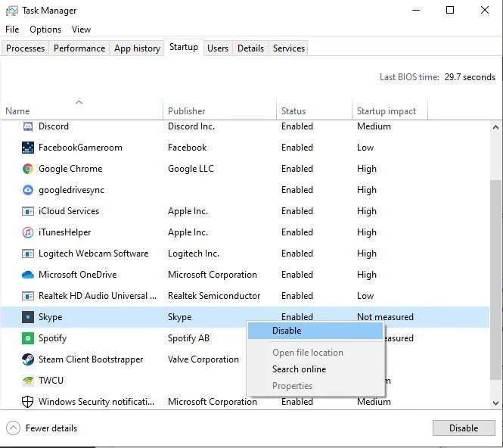
Task: Click the iCloud Services icon
Action: 28,211
